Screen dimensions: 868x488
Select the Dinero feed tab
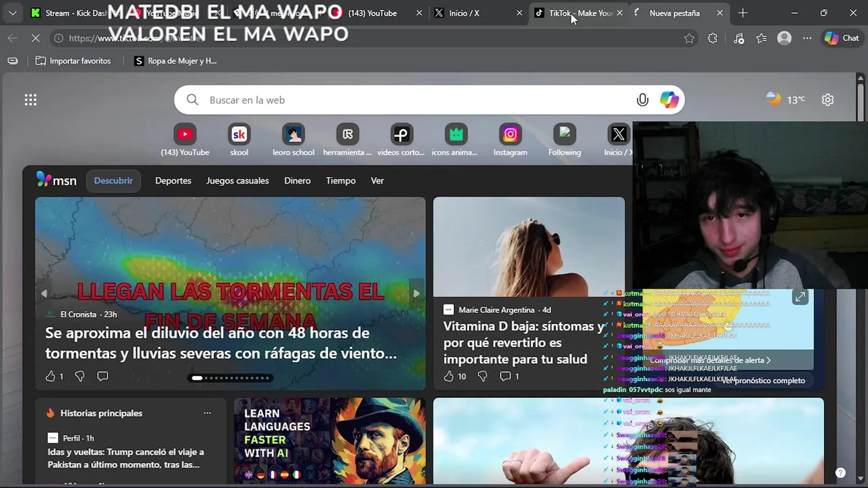(x=297, y=181)
